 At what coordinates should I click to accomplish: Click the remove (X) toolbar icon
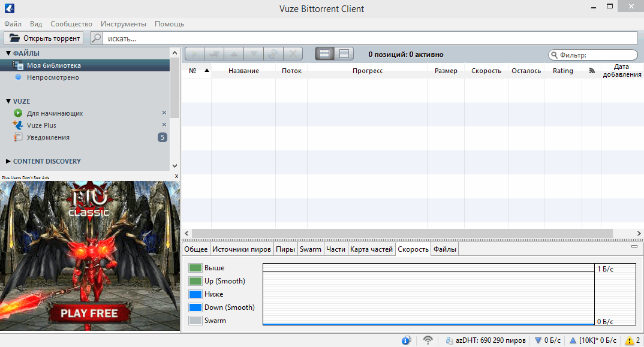293,54
